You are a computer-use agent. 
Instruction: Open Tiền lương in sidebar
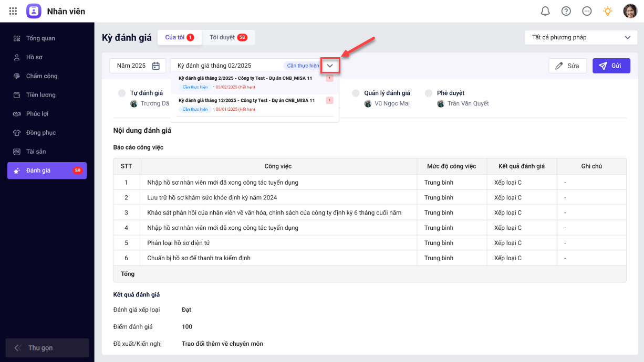pos(47,95)
